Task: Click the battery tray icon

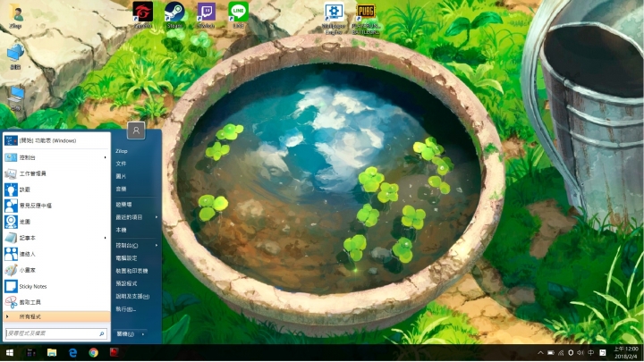Action: point(551,352)
